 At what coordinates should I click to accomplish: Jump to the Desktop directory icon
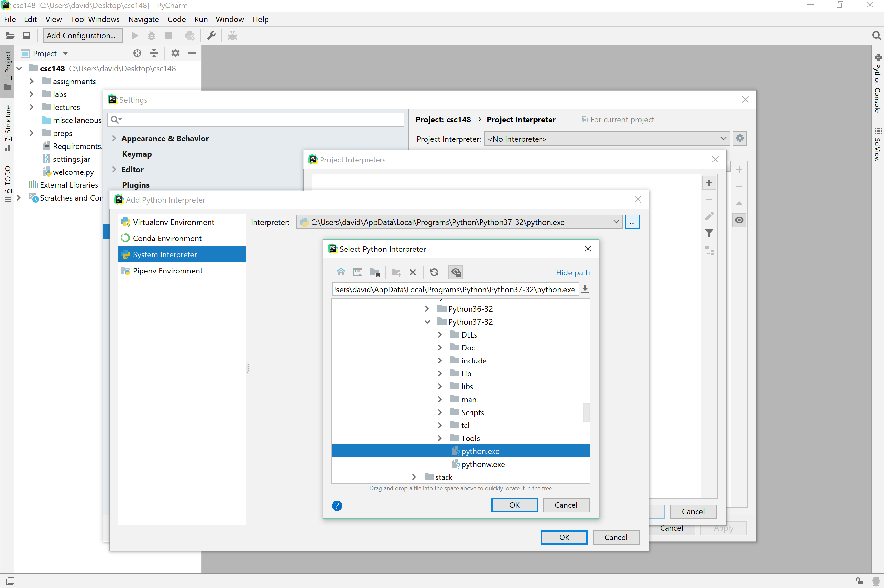tap(357, 272)
